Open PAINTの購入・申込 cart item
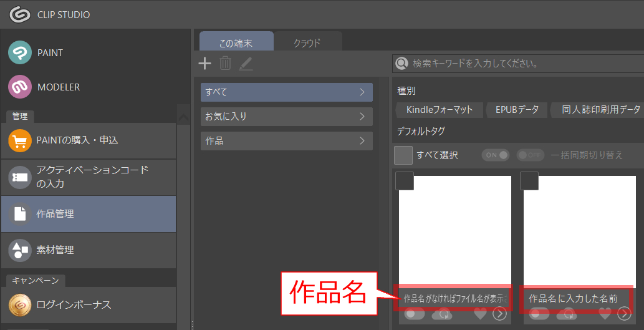Screen dimensions: 644x330 89,140
